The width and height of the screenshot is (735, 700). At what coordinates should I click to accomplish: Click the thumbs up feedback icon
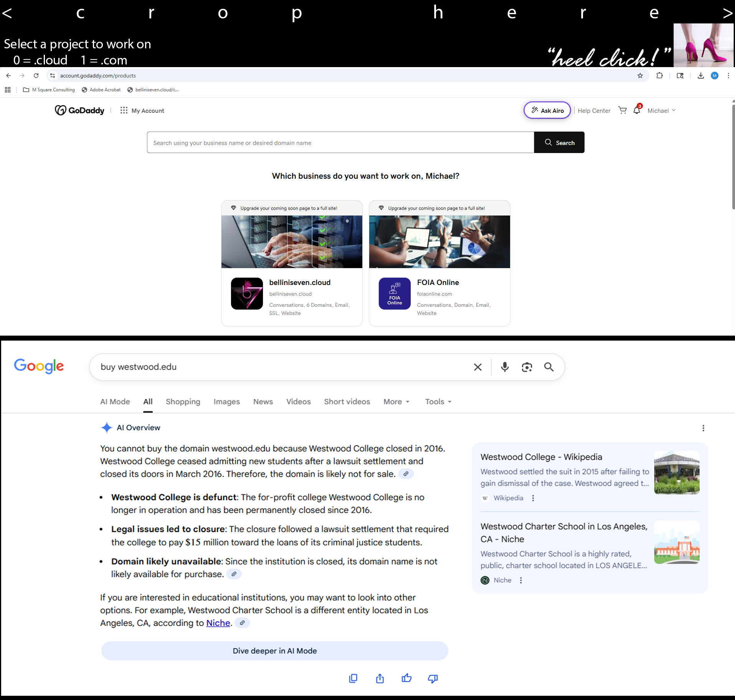click(x=406, y=678)
